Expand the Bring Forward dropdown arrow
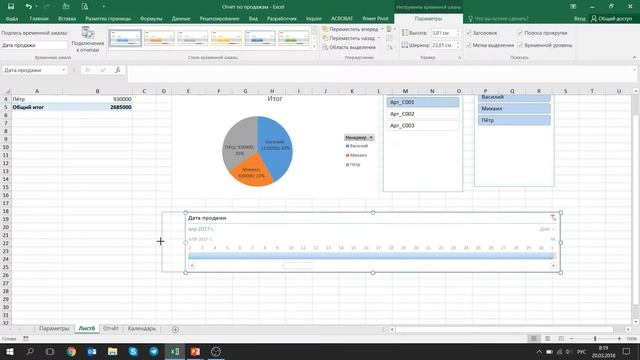 tap(382, 29)
